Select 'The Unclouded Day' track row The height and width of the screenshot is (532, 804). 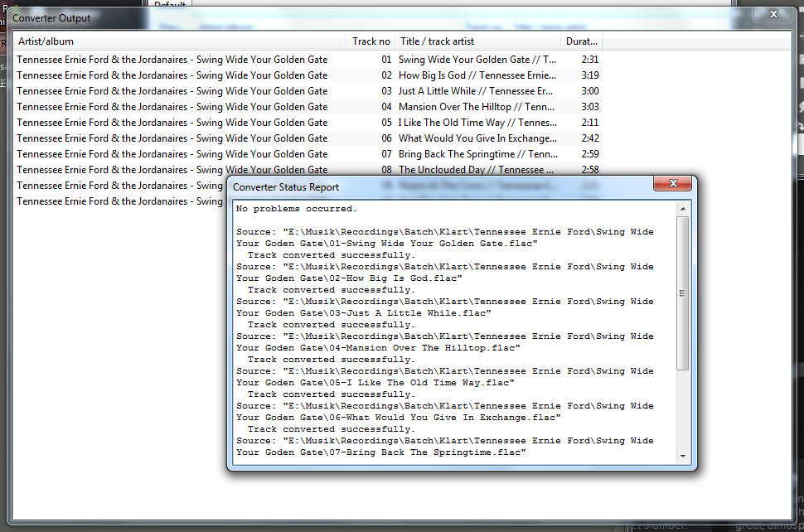pos(308,170)
